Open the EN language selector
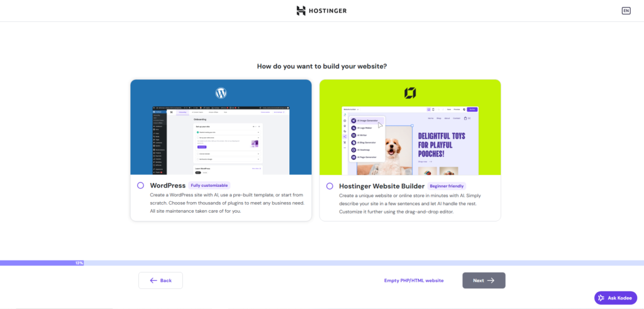This screenshot has width=644, height=309. click(x=626, y=11)
